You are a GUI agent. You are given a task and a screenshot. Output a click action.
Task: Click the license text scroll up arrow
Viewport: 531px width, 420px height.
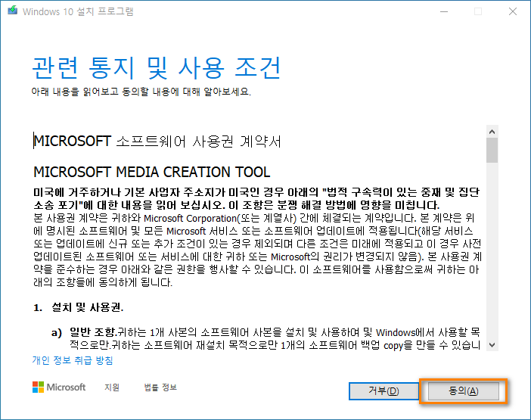492,132
